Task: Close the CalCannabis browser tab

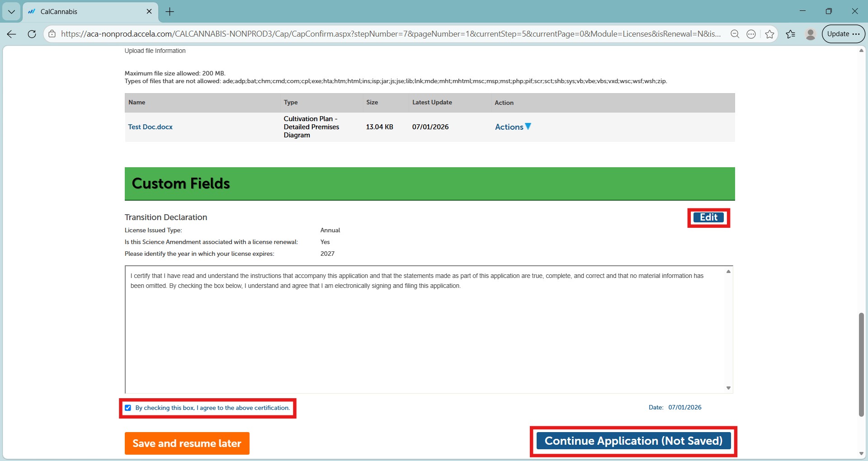Action: [149, 11]
